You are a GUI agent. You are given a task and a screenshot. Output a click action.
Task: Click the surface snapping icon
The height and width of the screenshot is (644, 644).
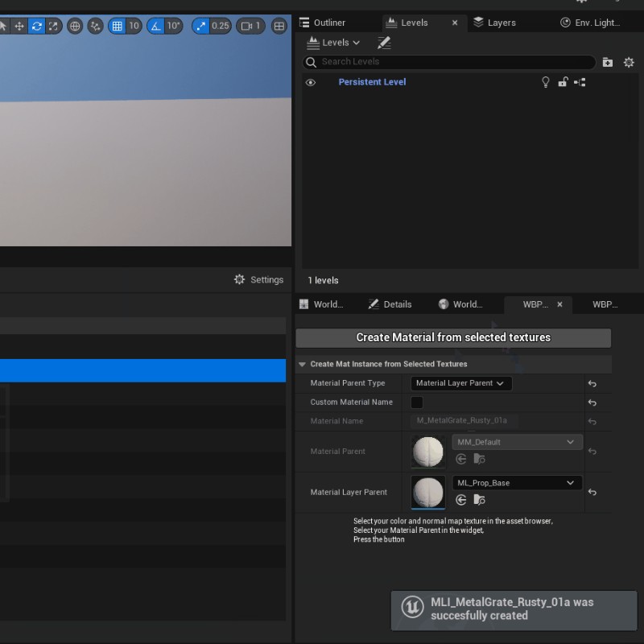(x=96, y=26)
